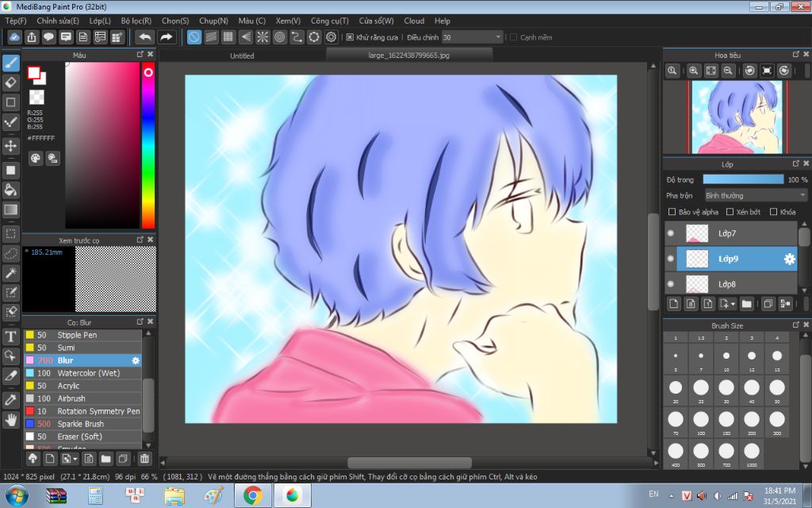
Task: Select the Airbrush brush
Action: pos(82,398)
